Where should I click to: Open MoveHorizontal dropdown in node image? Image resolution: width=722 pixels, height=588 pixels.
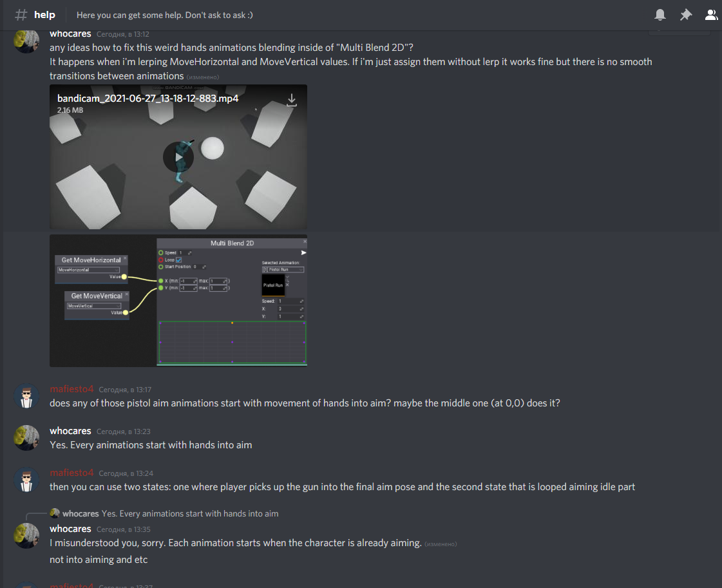pos(88,270)
